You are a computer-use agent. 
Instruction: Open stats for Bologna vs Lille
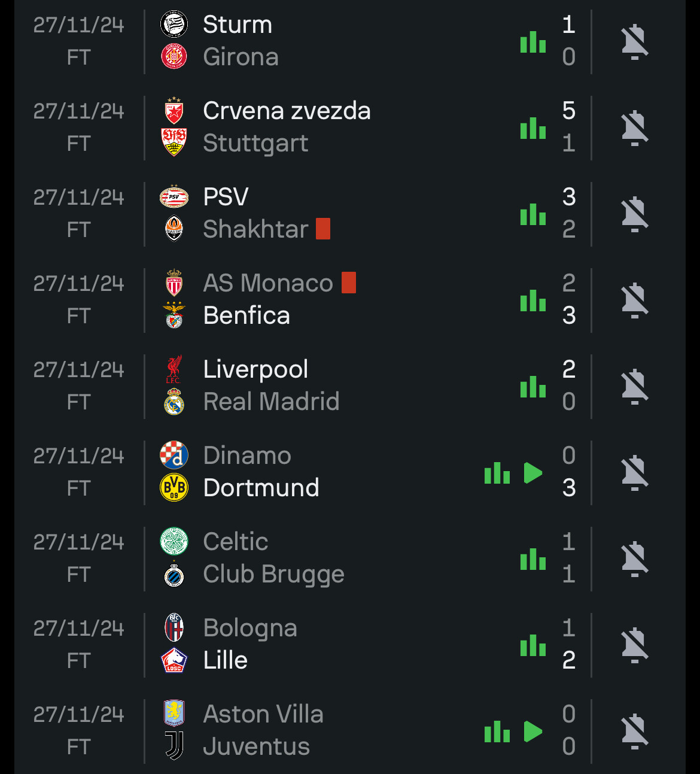click(x=532, y=645)
